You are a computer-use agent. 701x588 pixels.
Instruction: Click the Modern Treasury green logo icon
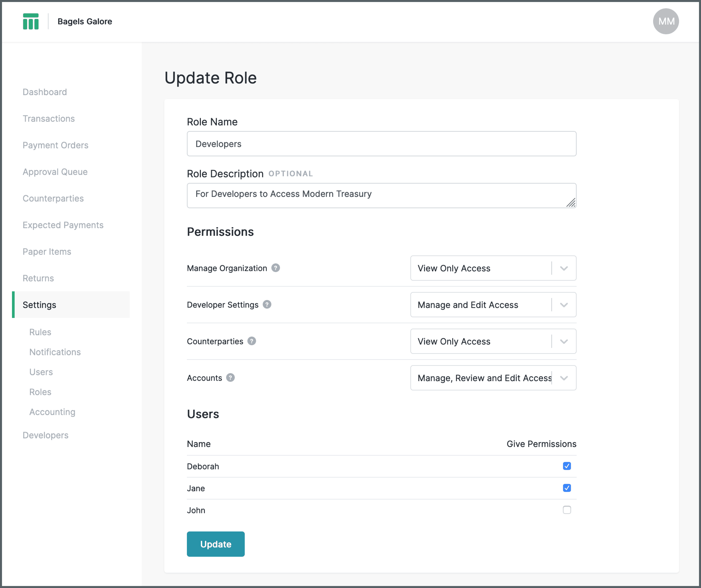tap(31, 21)
